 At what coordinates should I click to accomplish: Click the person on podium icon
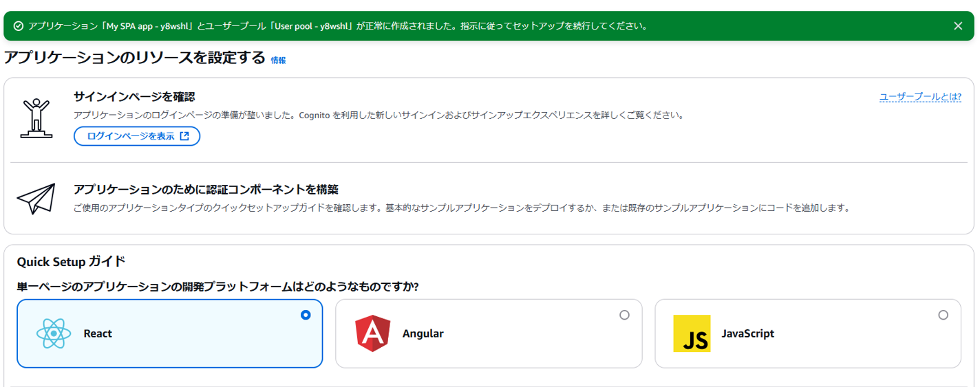tap(36, 118)
